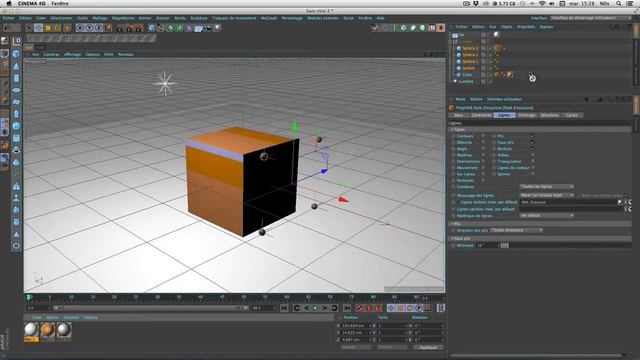640x360 pixels.
Task: Click the record keyframe red button
Action: tap(359, 308)
